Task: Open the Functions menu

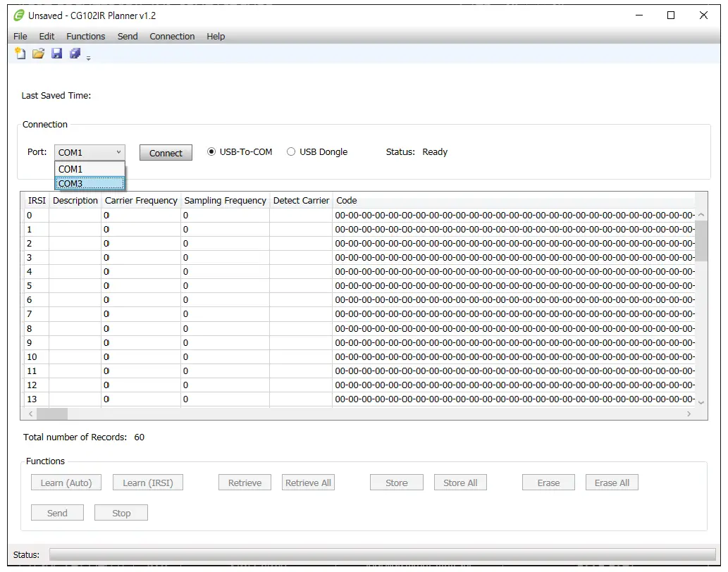Action: tap(85, 36)
